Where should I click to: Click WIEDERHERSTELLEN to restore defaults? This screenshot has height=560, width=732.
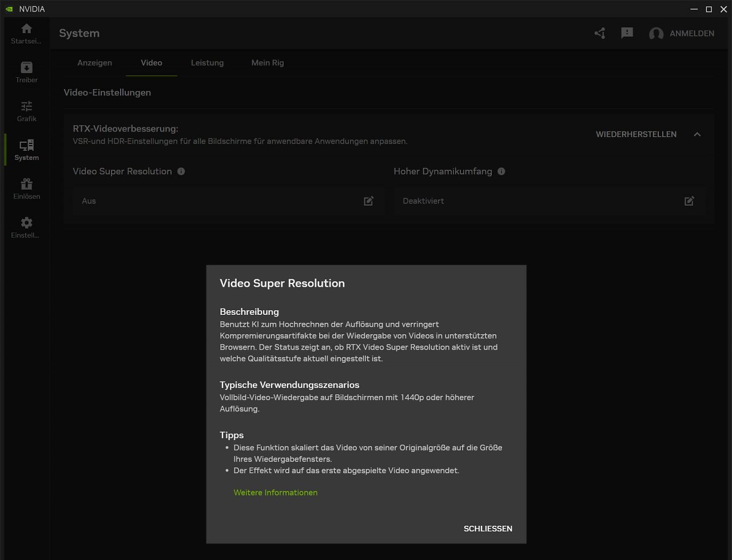point(636,134)
